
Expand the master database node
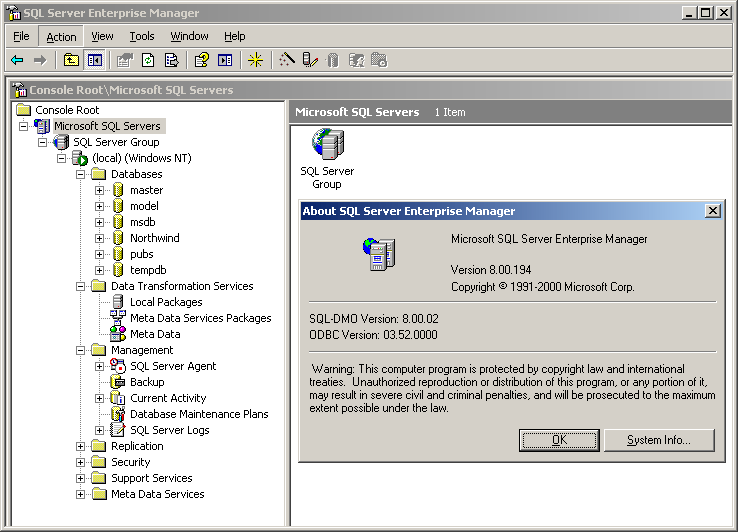99,190
